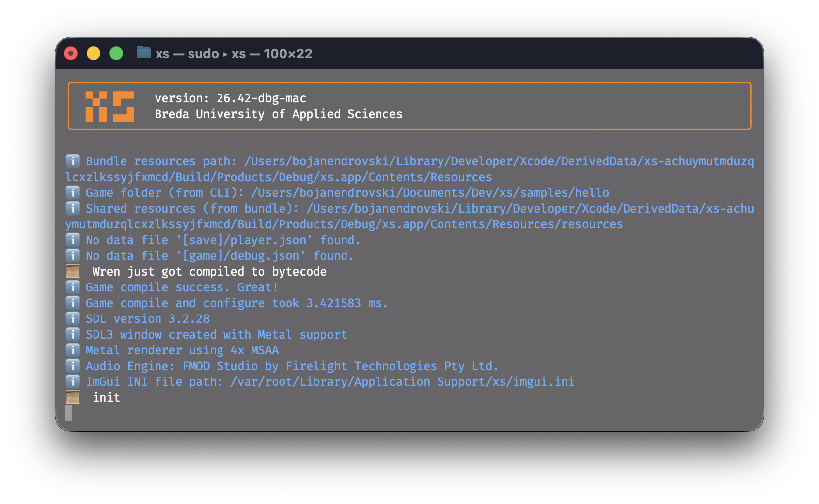
Task: Click the info icon beside 'SDL3 window created with Metal support'
Action: coord(72,334)
